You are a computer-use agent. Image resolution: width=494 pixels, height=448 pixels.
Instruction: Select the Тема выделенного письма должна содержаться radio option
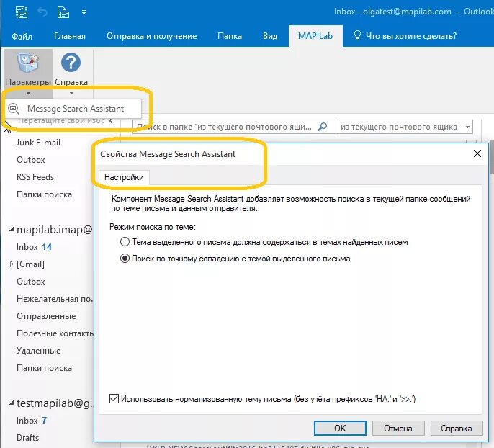click(125, 242)
